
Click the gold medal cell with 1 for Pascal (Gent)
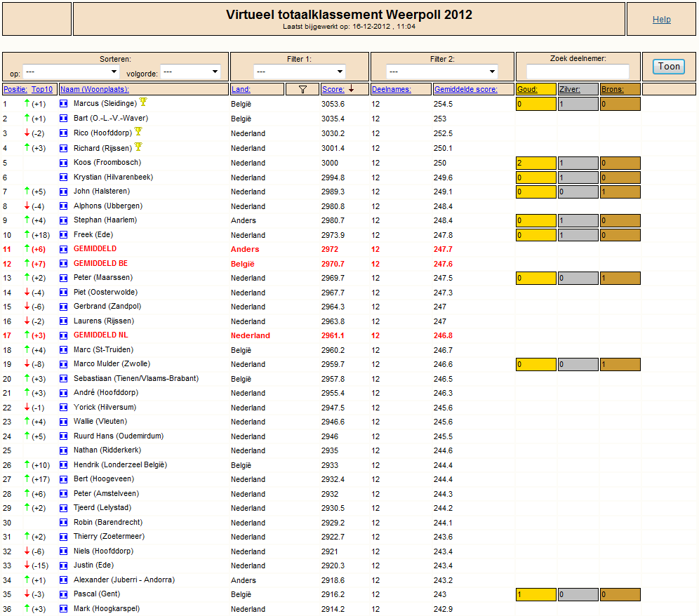(536, 594)
